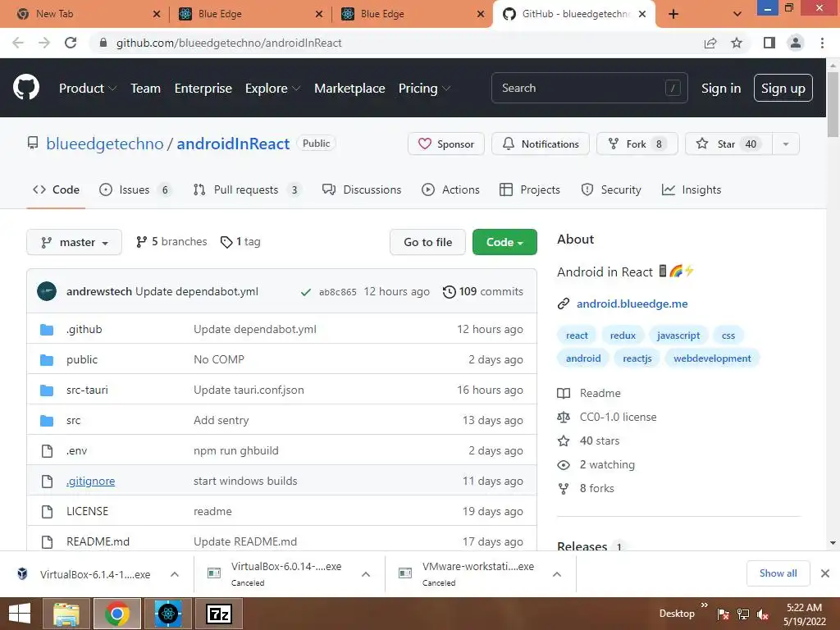Open the master branch selector

coord(74,242)
